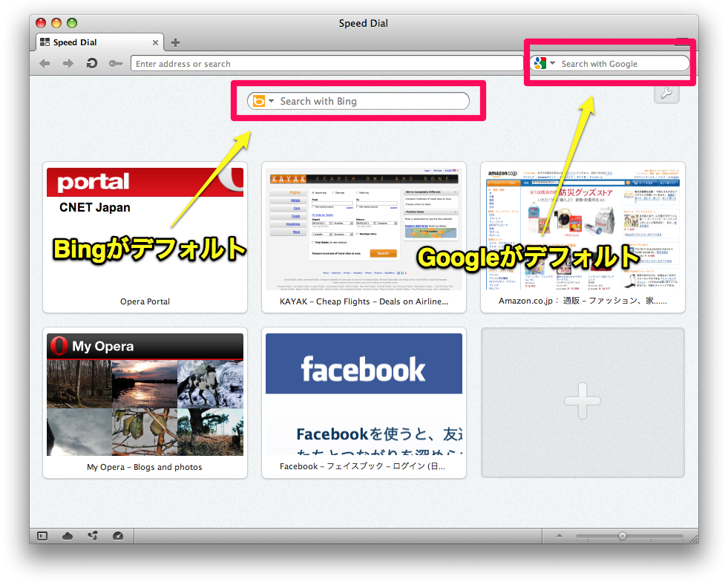
Task: Expand the view options arrow near the zoom slider
Action: pyautogui.click(x=560, y=535)
